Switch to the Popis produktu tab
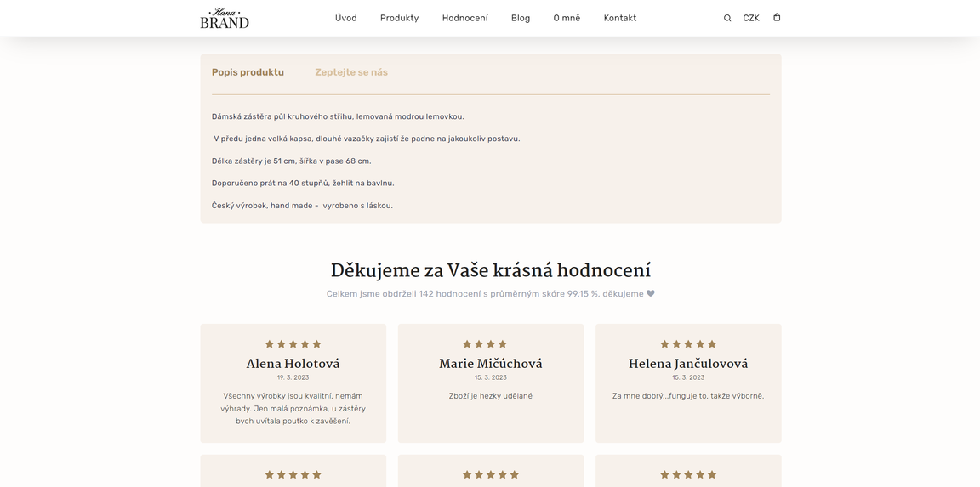Image resolution: width=980 pixels, height=487 pixels. coord(248,72)
